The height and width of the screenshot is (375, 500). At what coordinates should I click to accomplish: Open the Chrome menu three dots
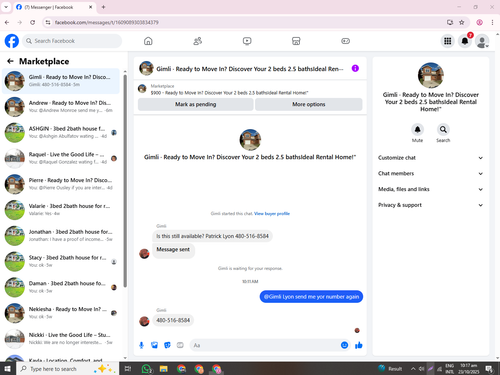492,22
